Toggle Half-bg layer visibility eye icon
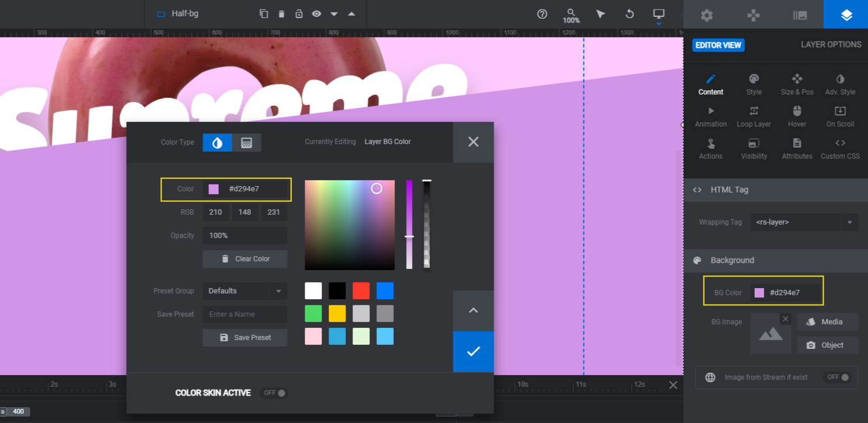 316,13
